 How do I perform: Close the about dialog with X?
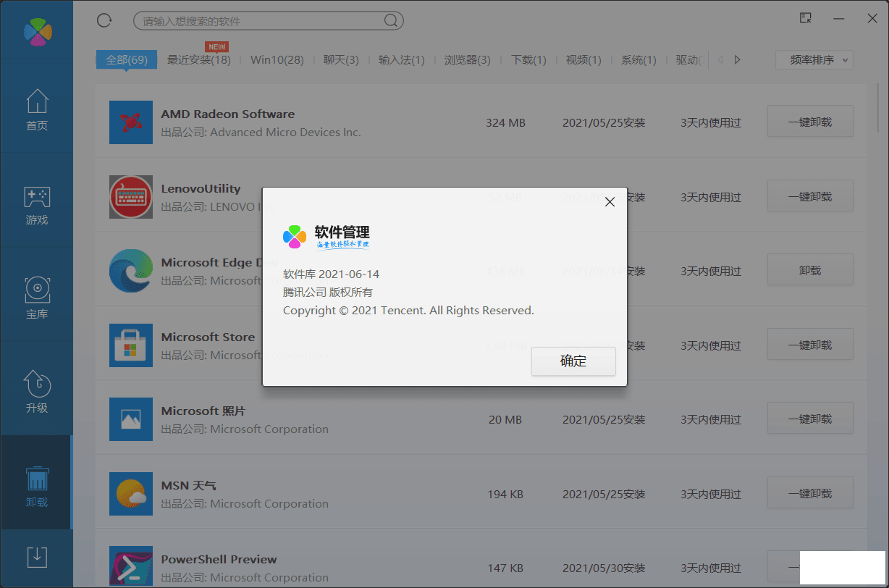click(x=610, y=202)
